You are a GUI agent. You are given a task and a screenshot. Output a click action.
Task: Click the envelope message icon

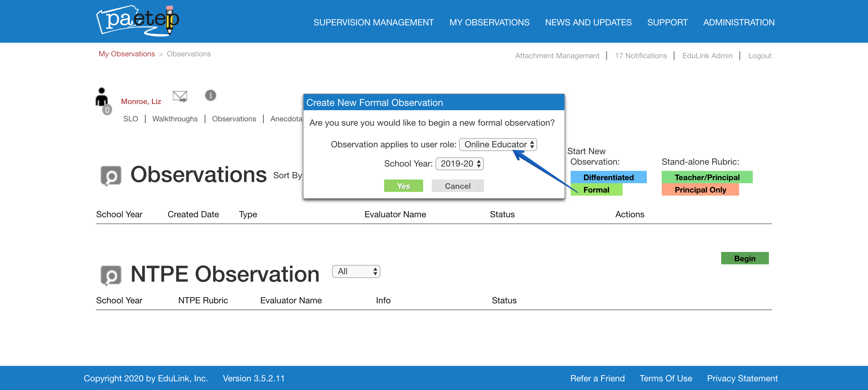point(180,96)
